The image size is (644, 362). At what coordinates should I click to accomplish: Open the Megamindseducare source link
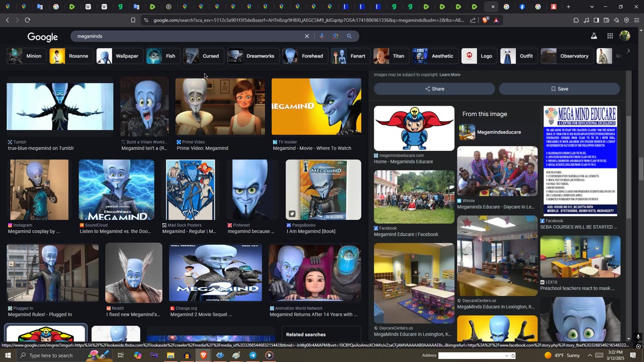coord(499,132)
